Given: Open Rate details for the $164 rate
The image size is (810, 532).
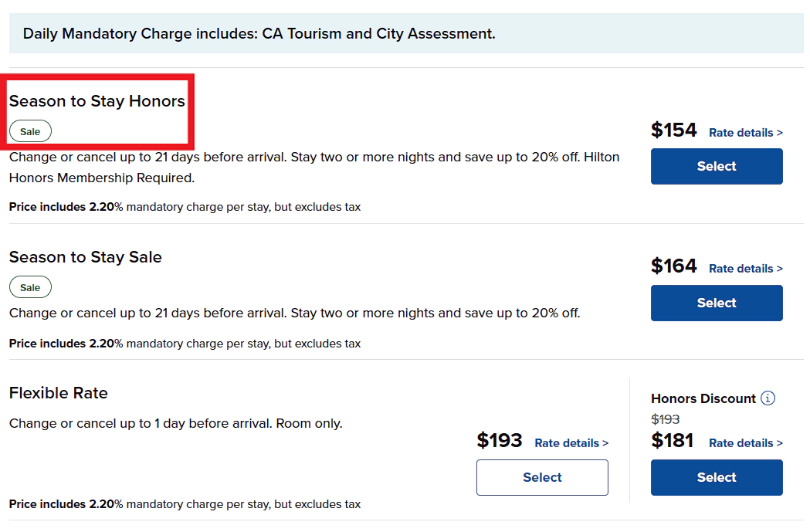Looking at the screenshot, I should pyautogui.click(x=745, y=269).
